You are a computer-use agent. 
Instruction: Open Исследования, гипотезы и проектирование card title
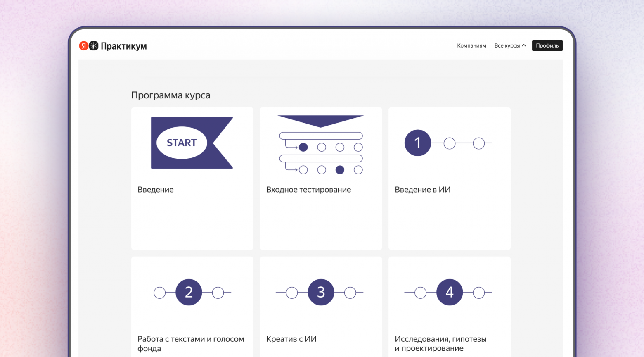[440, 344]
